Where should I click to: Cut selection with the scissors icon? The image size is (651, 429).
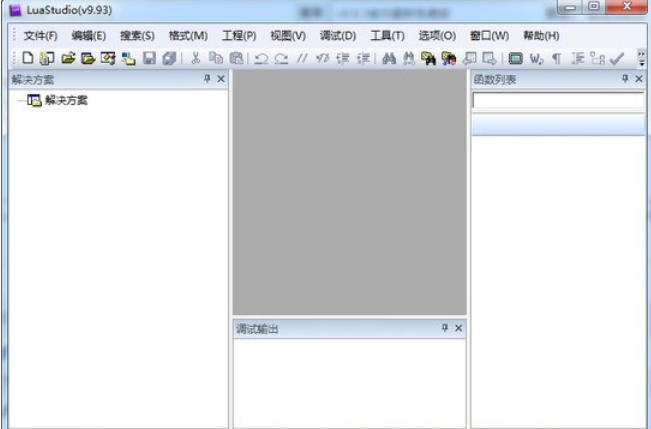point(195,58)
